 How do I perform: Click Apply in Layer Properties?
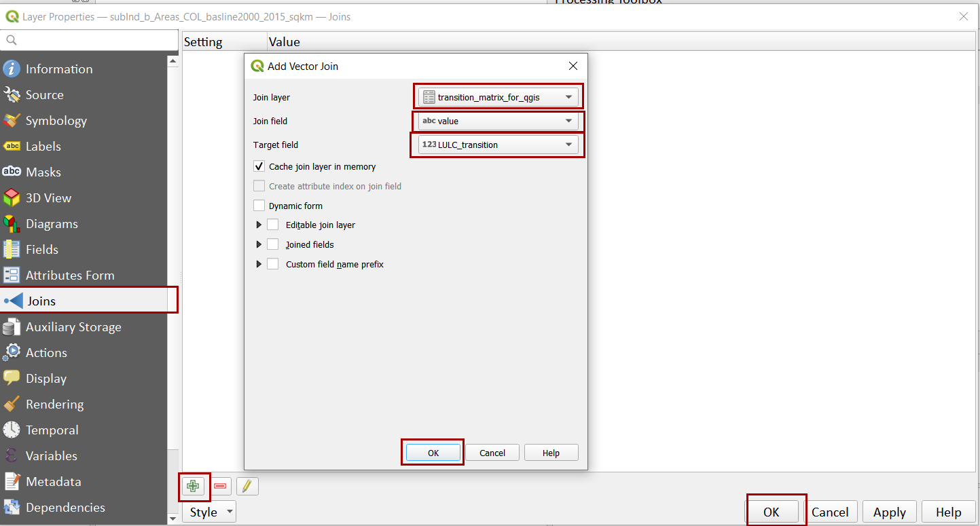coord(890,512)
